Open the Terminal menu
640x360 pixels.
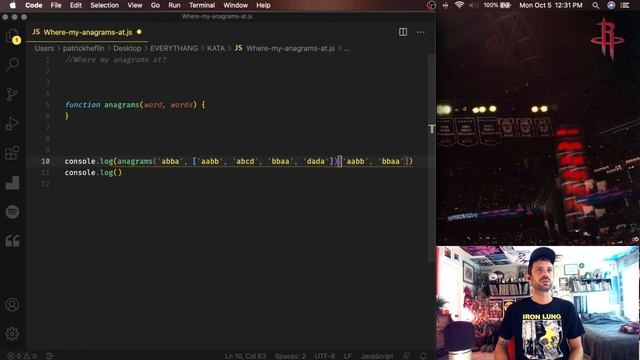(x=202, y=5)
